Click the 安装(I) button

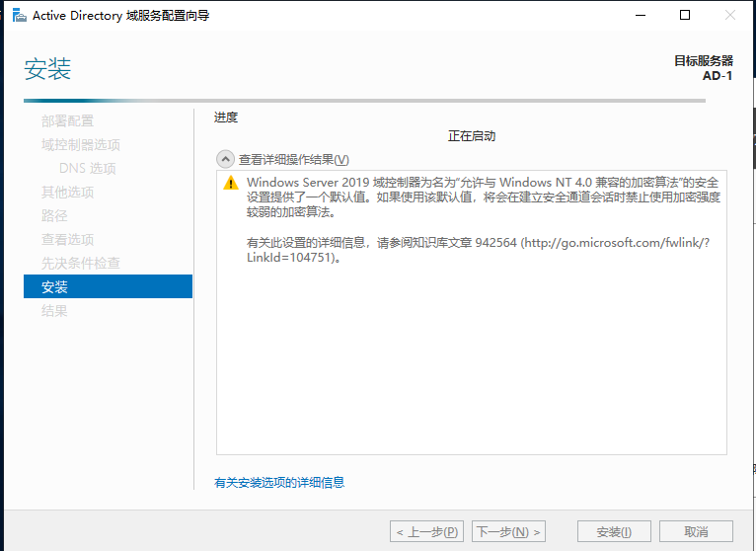click(614, 531)
